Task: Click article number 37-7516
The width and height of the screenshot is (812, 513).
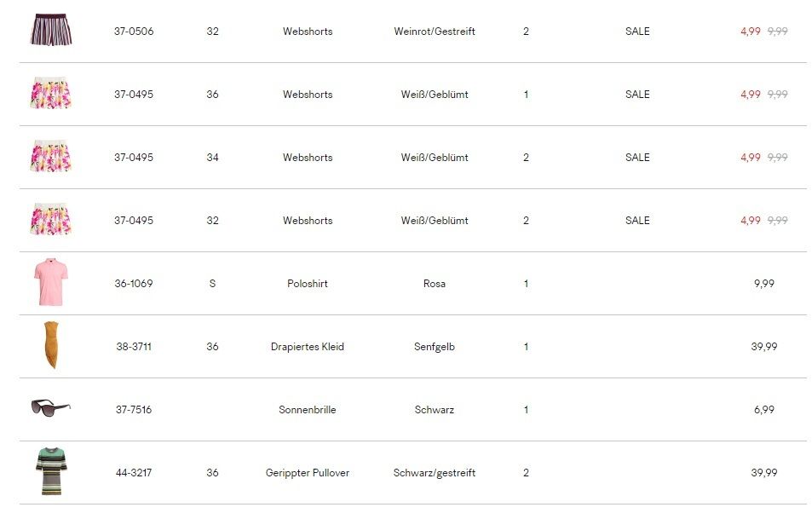Action: [x=134, y=410]
